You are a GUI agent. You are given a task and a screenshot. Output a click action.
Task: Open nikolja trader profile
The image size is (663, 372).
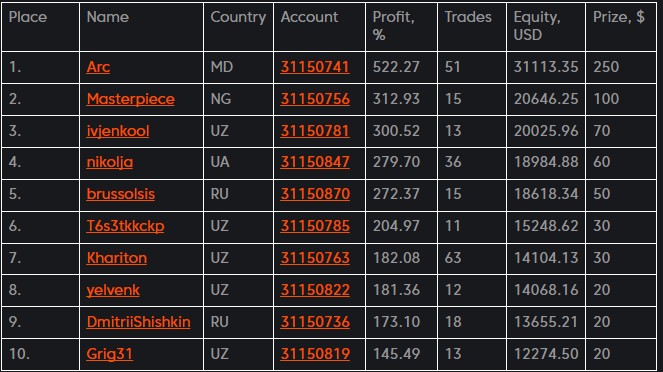pos(110,162)
